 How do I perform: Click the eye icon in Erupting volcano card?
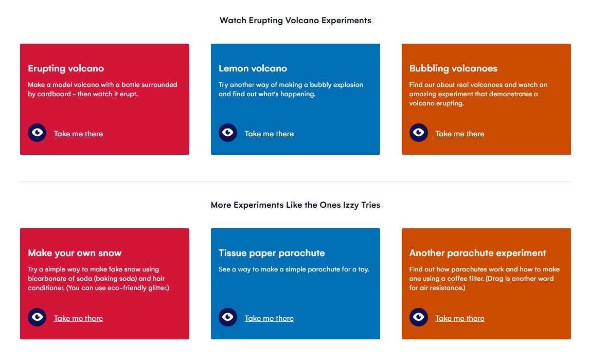37,133
